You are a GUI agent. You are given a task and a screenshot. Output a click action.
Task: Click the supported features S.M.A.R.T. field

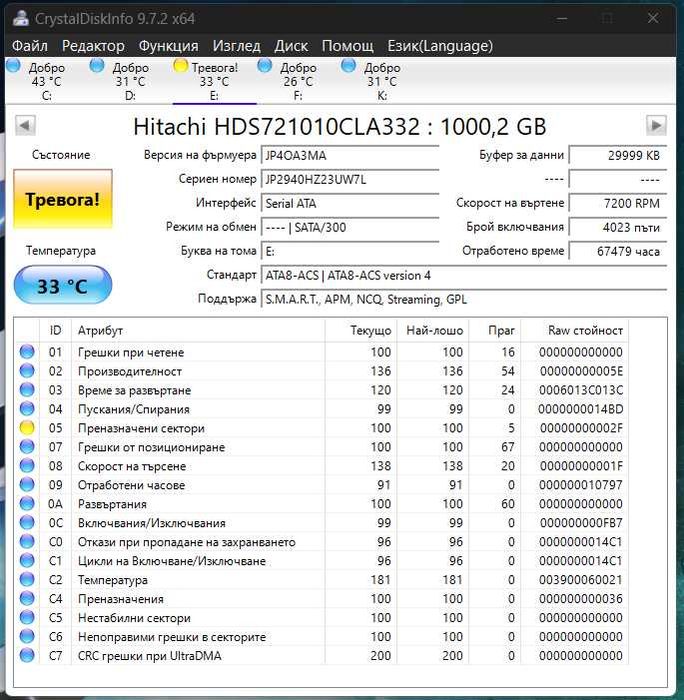464,299
